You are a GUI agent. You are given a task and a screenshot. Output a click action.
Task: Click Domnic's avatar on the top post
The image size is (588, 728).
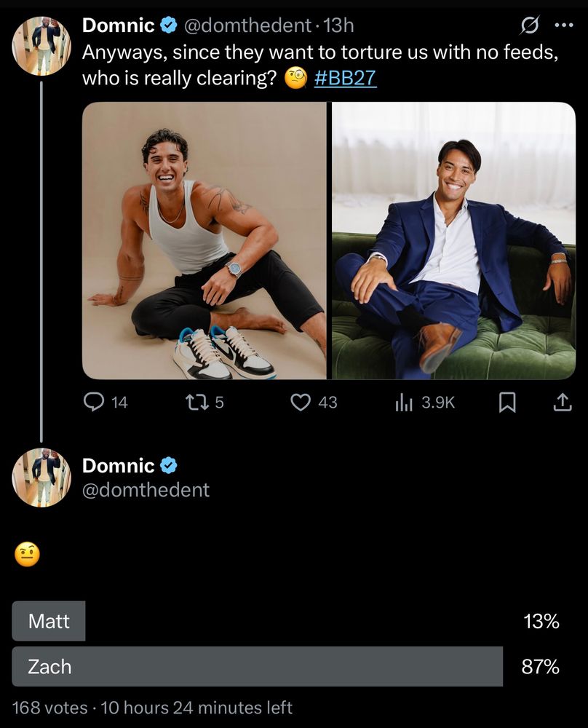tap(41, 46)
